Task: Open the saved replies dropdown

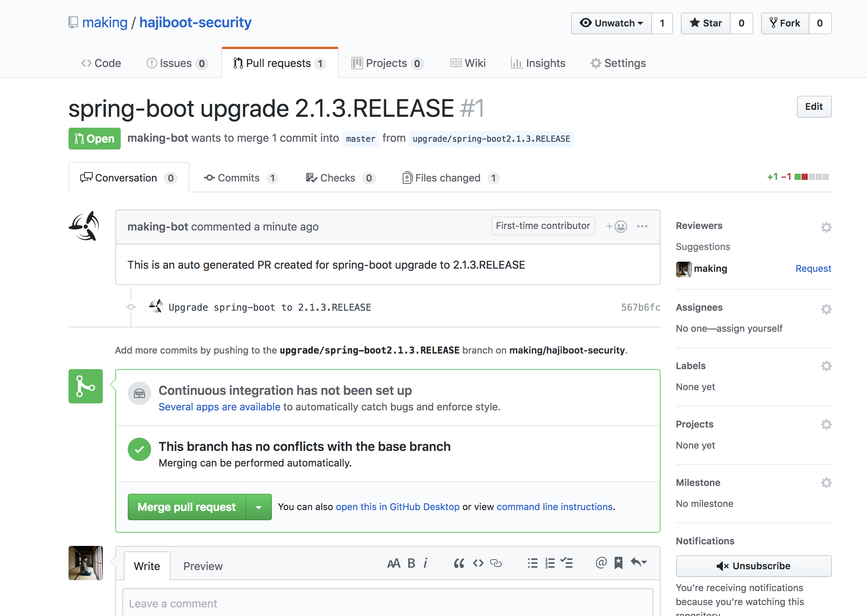Action: click(639, 563)
